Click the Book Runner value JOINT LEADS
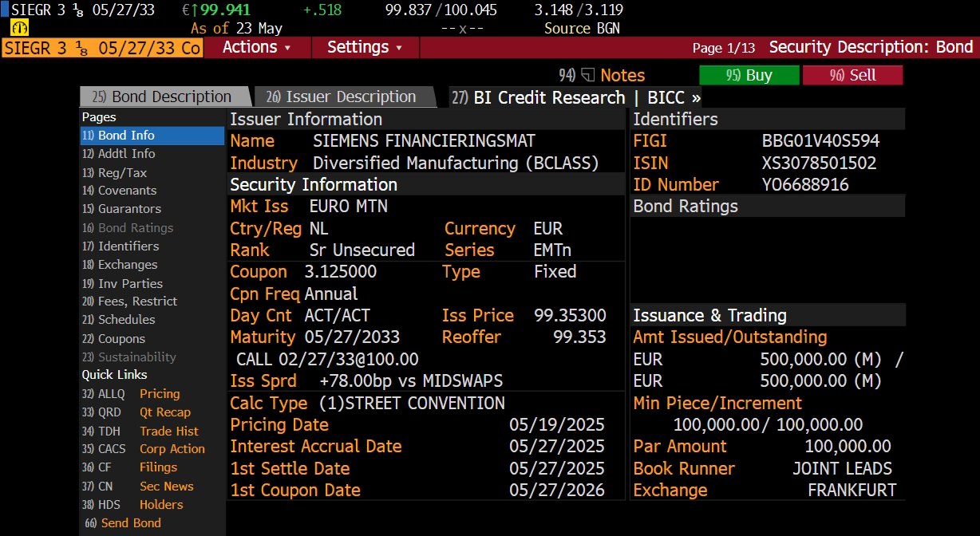Viewport: 980px width, 536px height. point(842,469)
